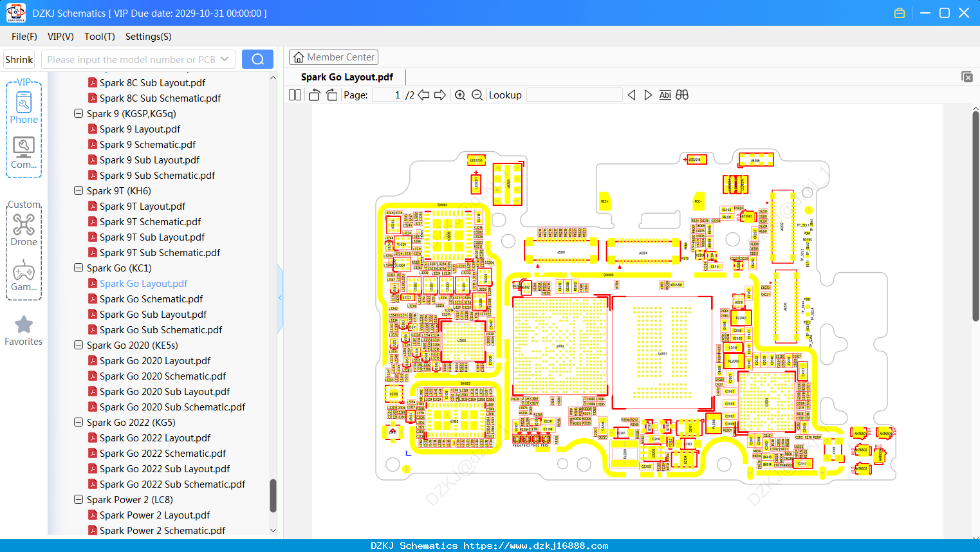
Task: Open the Drone category
Action: tap(24, 230)
